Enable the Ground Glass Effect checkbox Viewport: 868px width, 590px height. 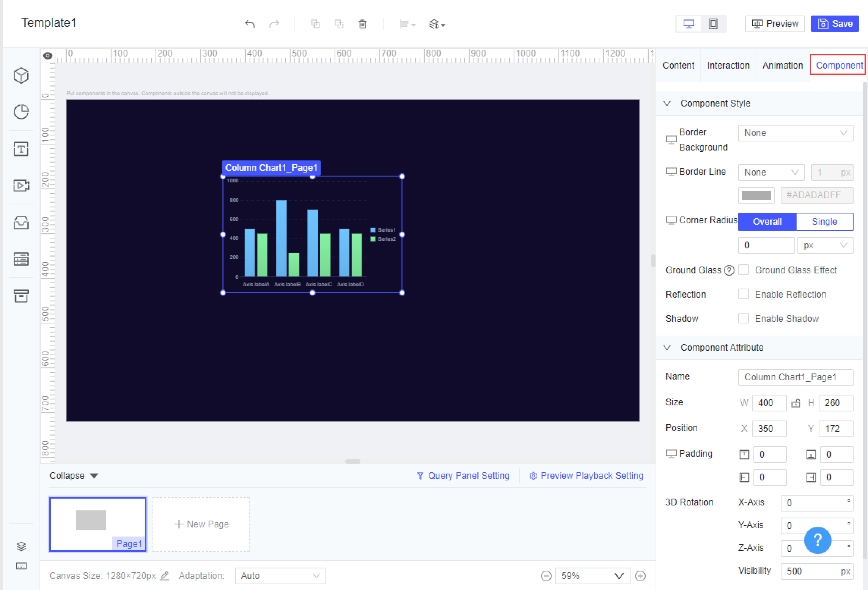tap(744, 270)
